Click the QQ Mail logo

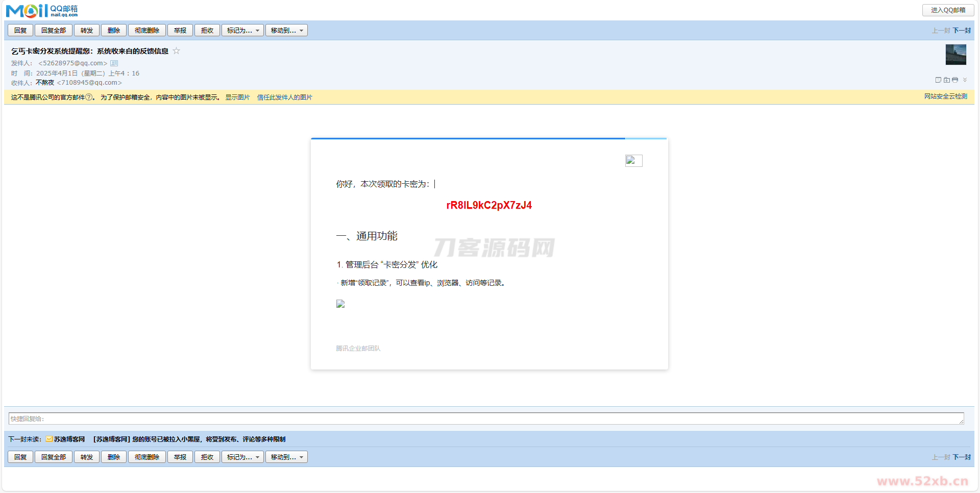(x=42, y=10)
